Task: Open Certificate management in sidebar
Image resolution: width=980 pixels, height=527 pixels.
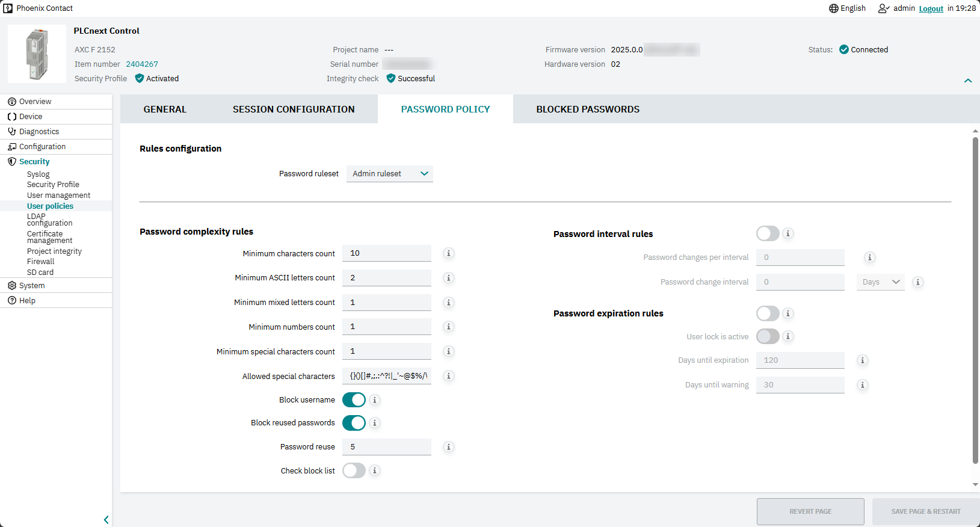Action: click(x=49, y=237)
